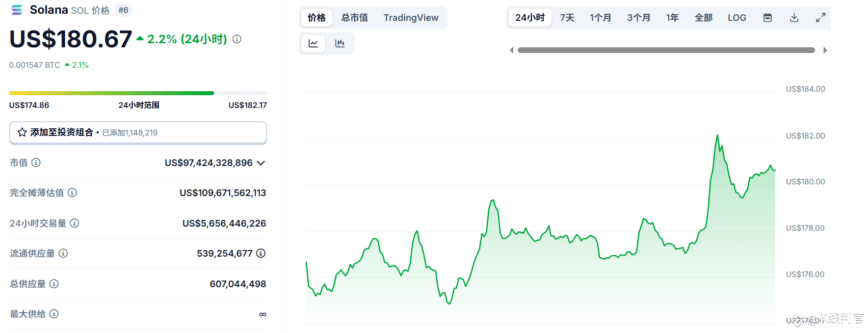Switch to candlestick chart view icon

tap(340, 44)
